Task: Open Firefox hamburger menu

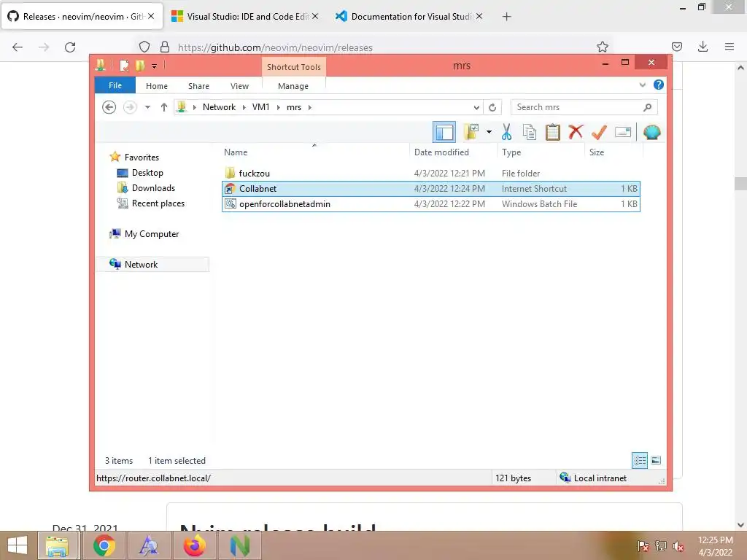Action: click(729, 47)
